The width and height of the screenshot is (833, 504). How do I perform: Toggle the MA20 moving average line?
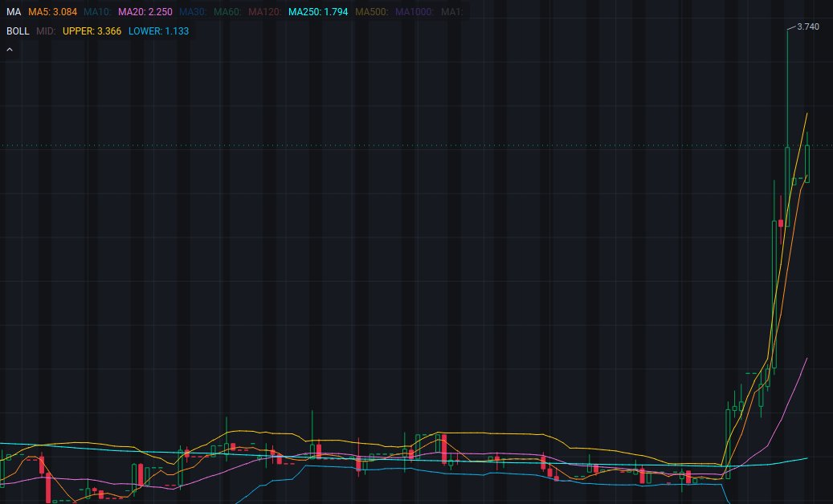(x=145, y=12)
